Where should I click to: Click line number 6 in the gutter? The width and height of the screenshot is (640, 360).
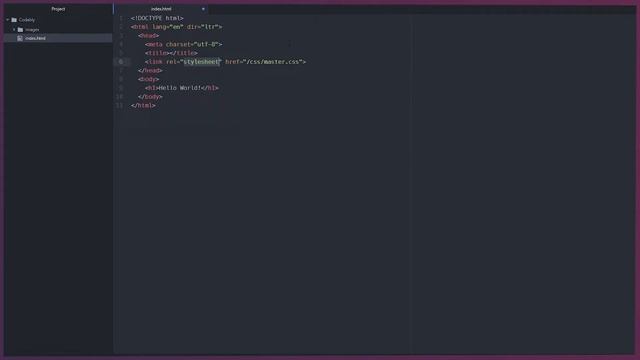[121, 62]
